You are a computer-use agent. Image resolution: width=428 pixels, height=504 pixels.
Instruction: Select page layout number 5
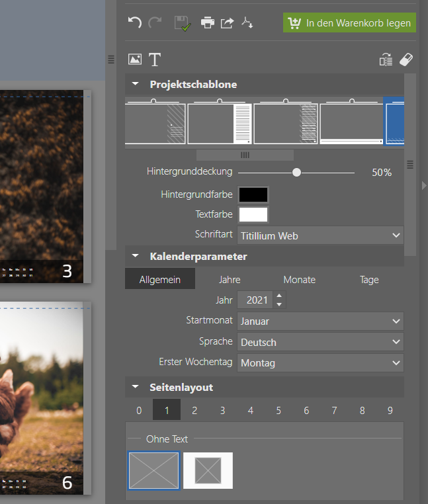[278, 411]
